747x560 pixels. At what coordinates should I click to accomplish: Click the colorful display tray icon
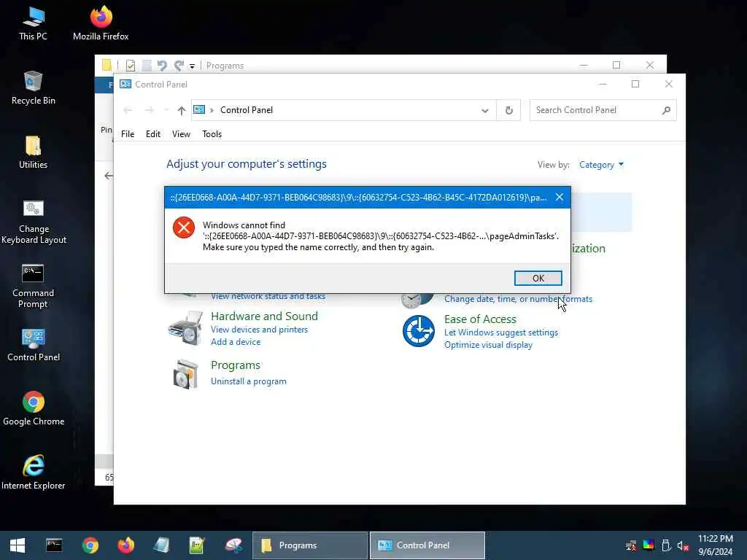click(x=649, y=545)
